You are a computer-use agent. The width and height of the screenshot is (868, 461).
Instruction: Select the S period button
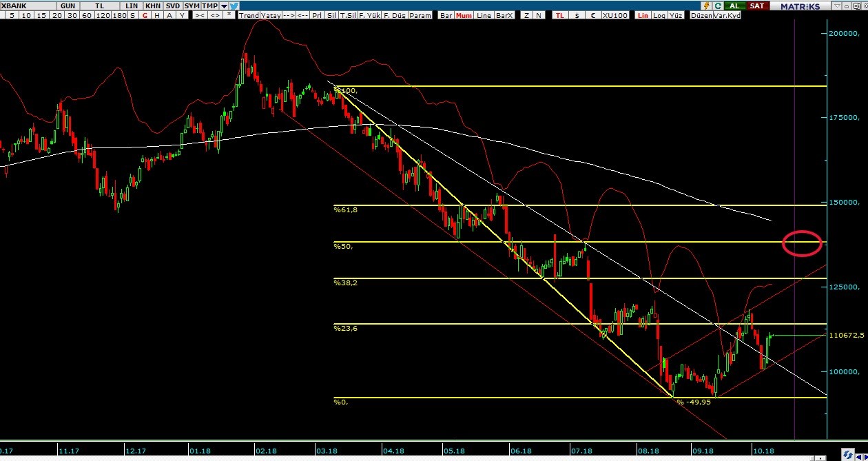click(x=132, y=15)
